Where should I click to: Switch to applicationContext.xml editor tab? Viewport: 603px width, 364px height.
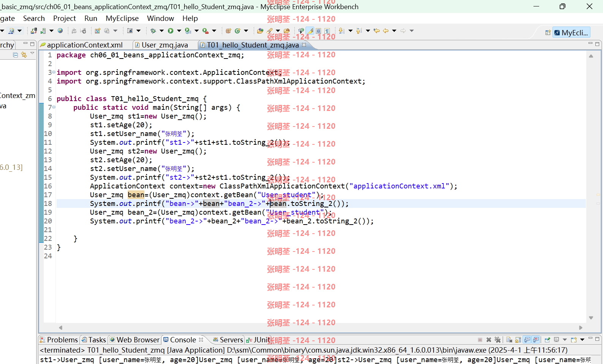coord(84,45)
